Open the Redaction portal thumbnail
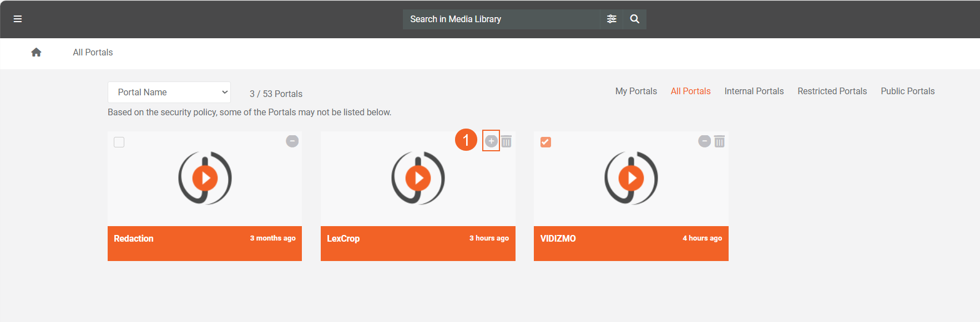 205,178
